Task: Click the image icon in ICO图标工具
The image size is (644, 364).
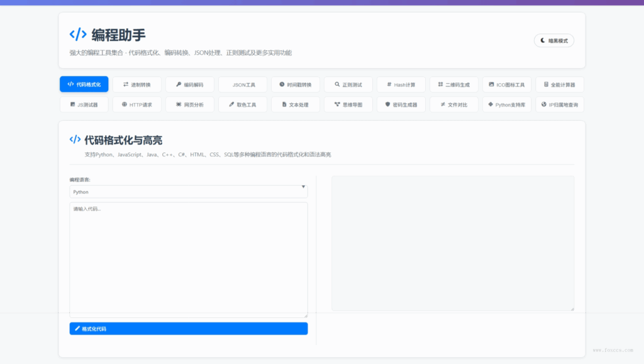Action: 491,84
